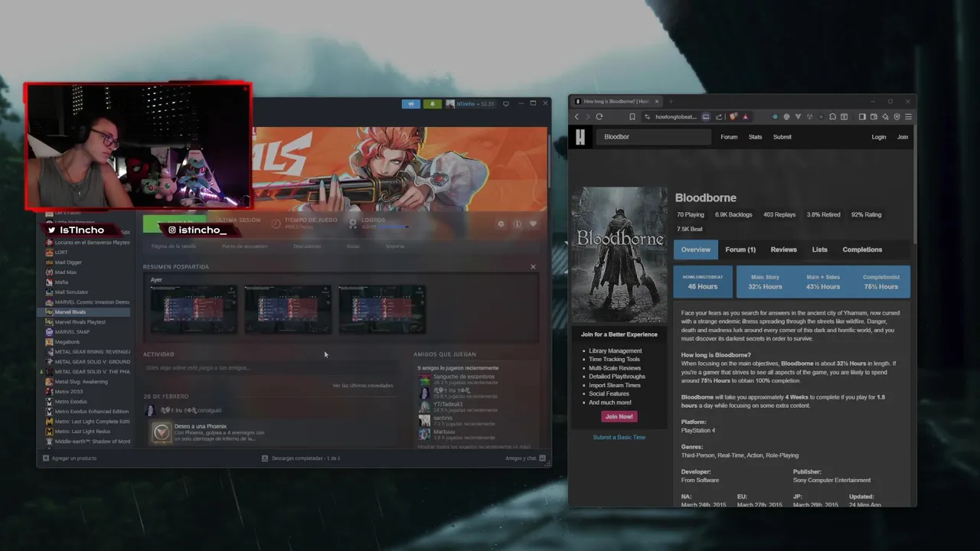Open site settings icon beside howlongtobeat URL

pos(647,116)
